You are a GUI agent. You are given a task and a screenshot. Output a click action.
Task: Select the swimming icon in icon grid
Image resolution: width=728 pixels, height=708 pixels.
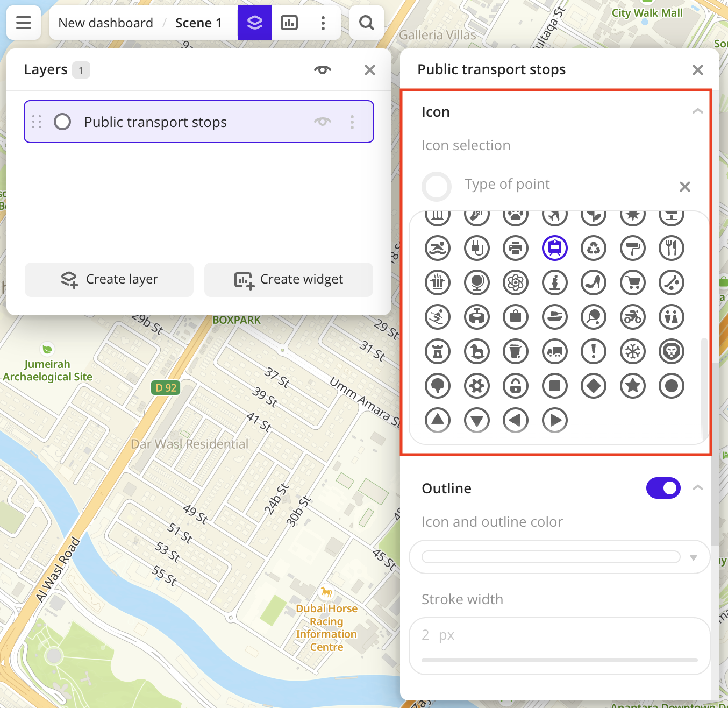[438, 248]
